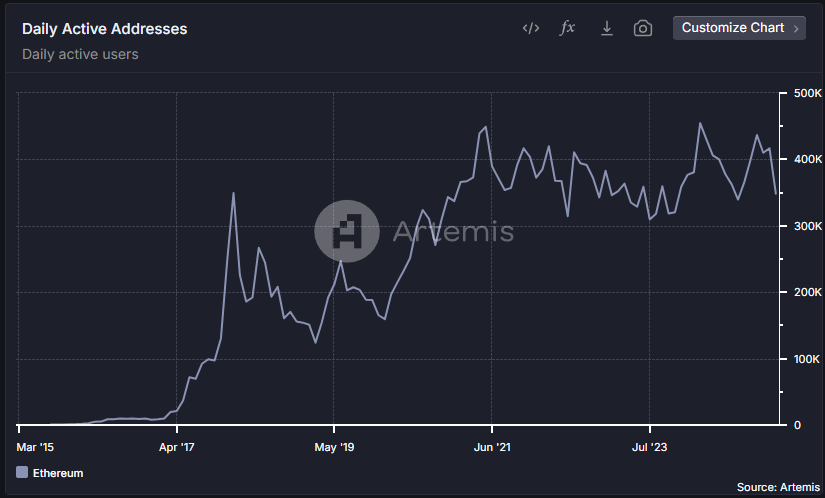Image resolution: width=825 pixels, height=498 pixels.
Task: Toggle the Ethereum series legend label
Action: coord(58,472)
